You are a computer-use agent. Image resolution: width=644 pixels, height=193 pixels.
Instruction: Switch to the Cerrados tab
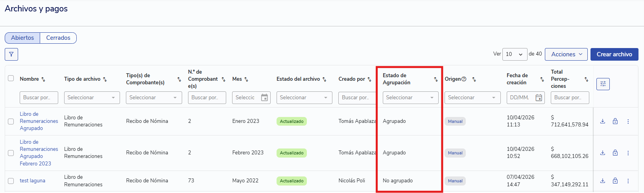(58, 38)
